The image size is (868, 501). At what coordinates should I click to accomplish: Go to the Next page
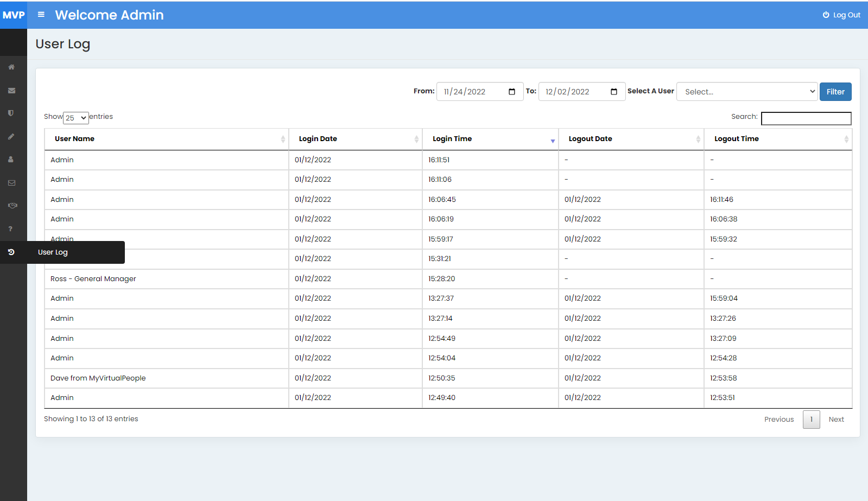click(x=836, y=420)
